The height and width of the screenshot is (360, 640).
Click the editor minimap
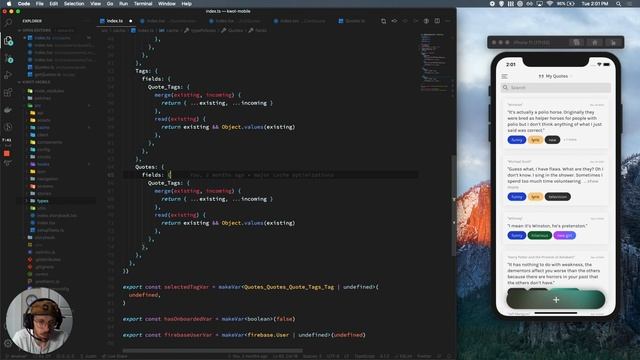tap(434, 61)
